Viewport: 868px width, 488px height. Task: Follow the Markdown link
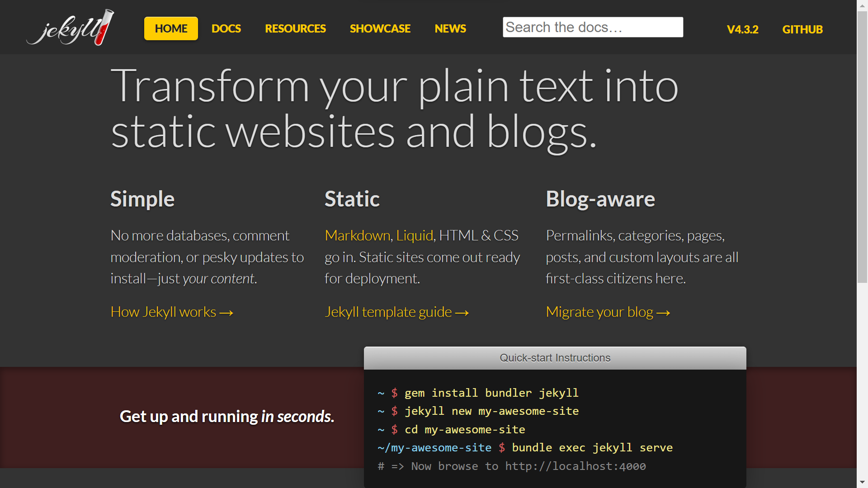(358, 235)
